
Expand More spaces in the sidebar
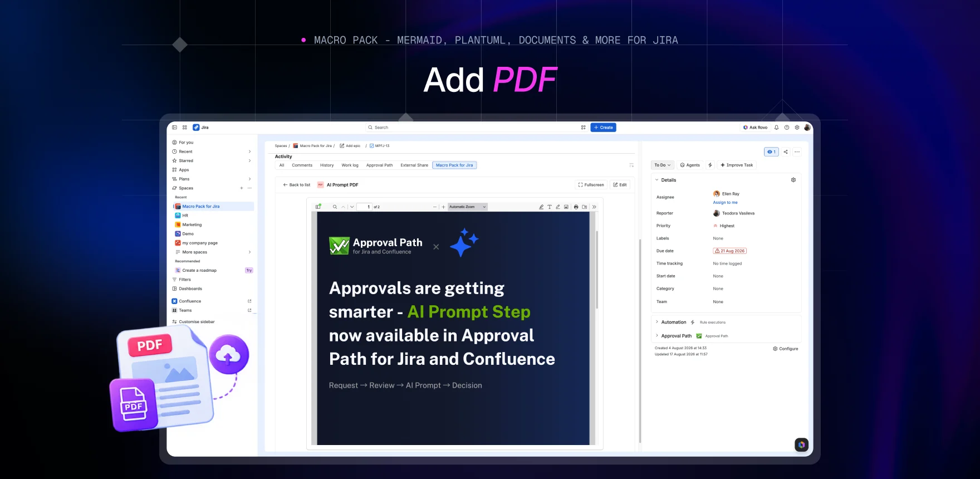coord(249,252)
